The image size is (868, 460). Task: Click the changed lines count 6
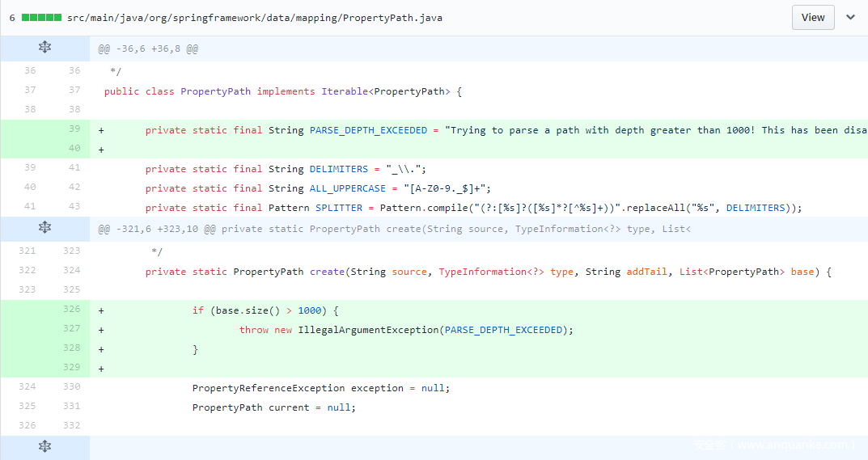coord(12,18)
